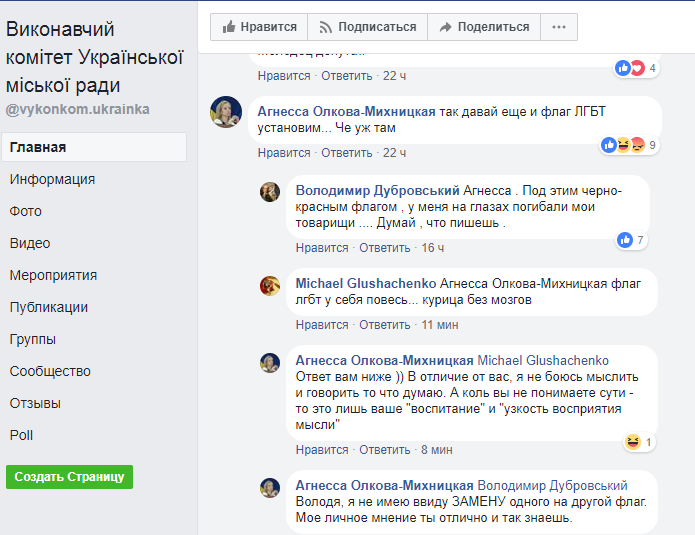The height and width of the screenshot is (535, 695).
Task: View reactions on the ЛГБТ flag comment
Action: (x=628, y=145)
